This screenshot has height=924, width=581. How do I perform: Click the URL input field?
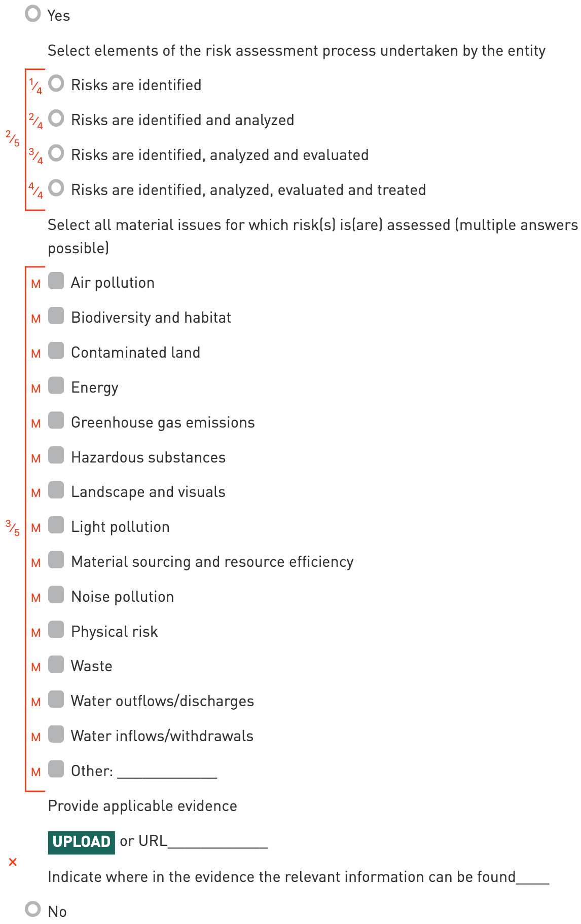(217, 842)
